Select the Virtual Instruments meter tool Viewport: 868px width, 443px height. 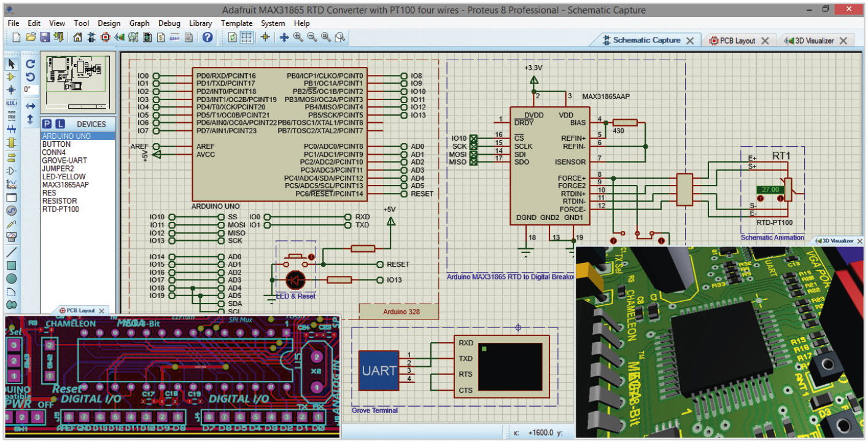coord(11,237)
